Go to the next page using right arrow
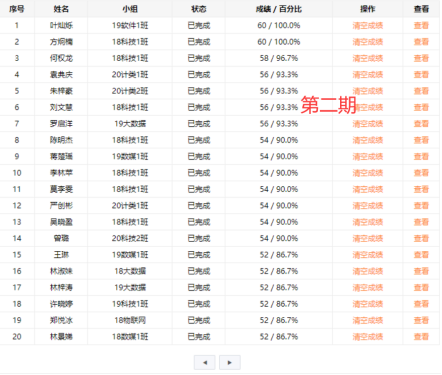 point(230,362)
